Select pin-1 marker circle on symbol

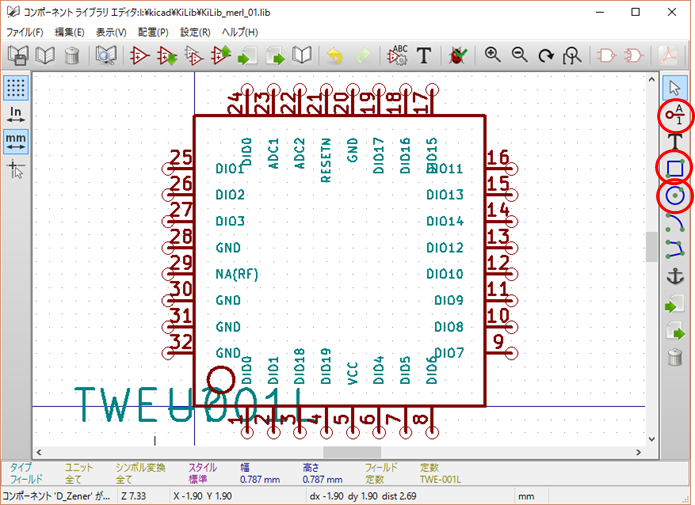[221, 380]
